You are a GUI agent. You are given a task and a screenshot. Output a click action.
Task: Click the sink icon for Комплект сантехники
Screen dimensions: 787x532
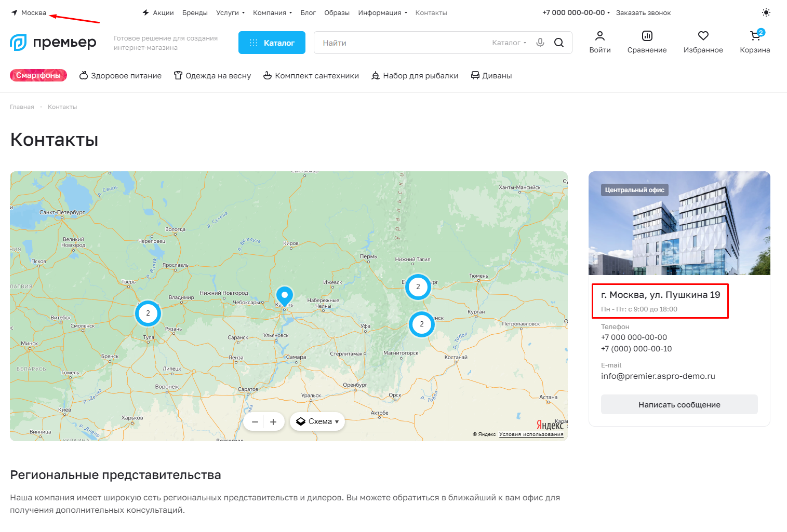tap(268, 75)
